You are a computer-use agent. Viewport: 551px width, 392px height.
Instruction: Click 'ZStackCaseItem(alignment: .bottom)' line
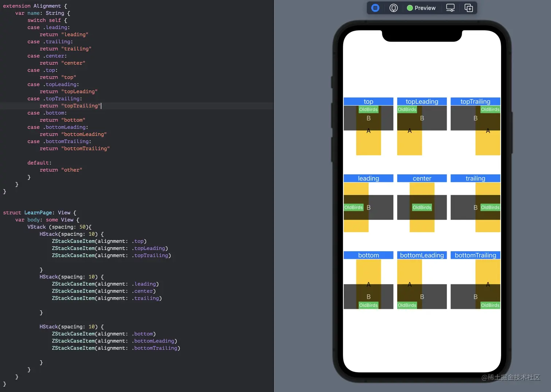coord(104,334)
